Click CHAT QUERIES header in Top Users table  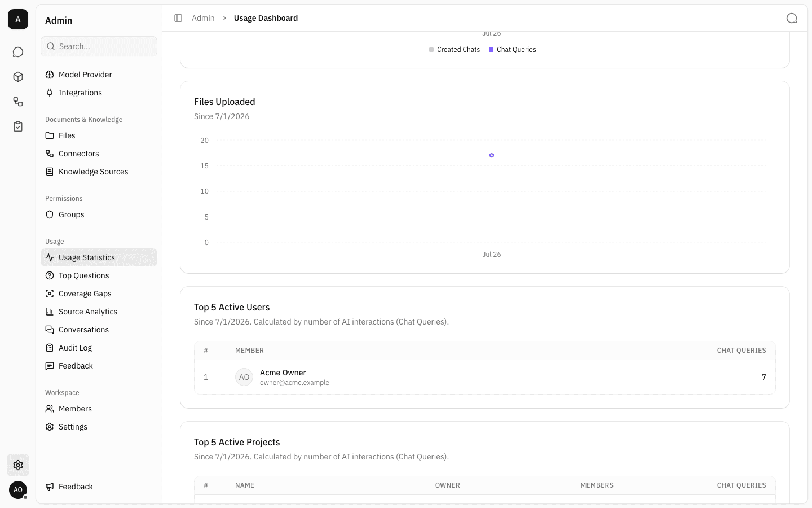(x=742, y=351)
